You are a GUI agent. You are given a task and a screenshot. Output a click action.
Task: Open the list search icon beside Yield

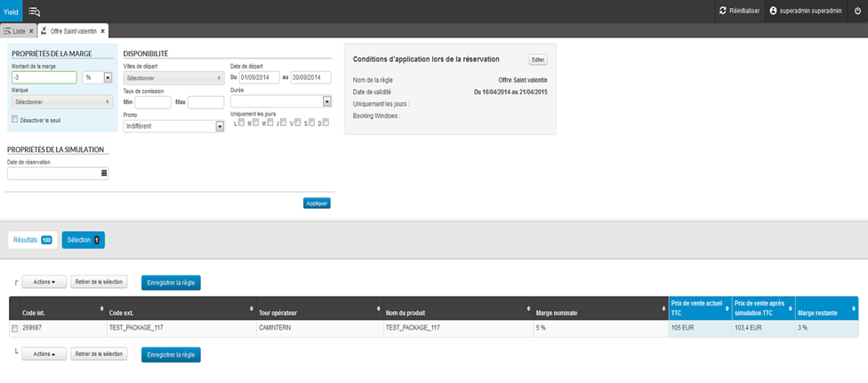coord(35,11)
